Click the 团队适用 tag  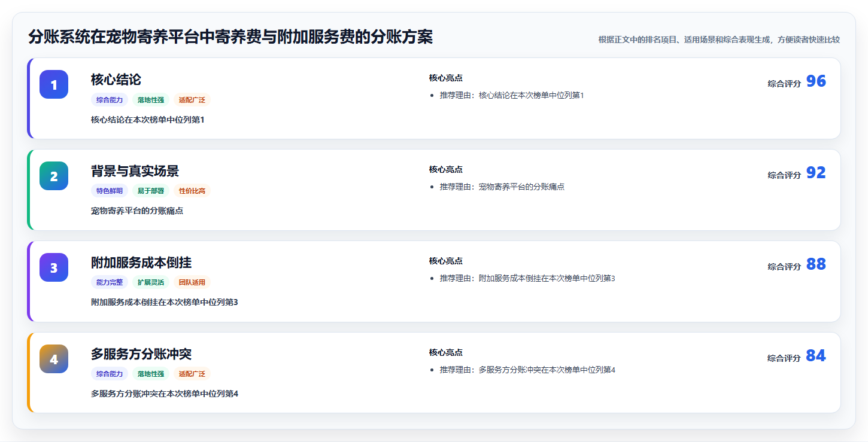click(192, 283)
